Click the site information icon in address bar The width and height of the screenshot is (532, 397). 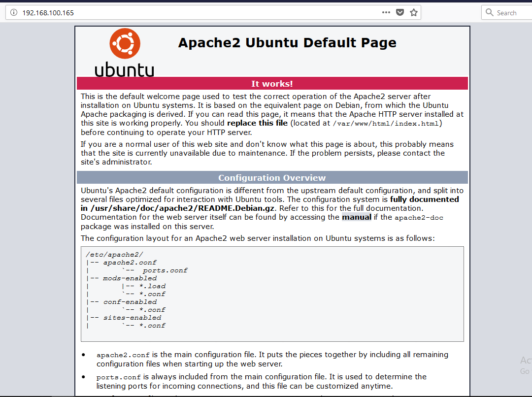(x=14, y=13)
